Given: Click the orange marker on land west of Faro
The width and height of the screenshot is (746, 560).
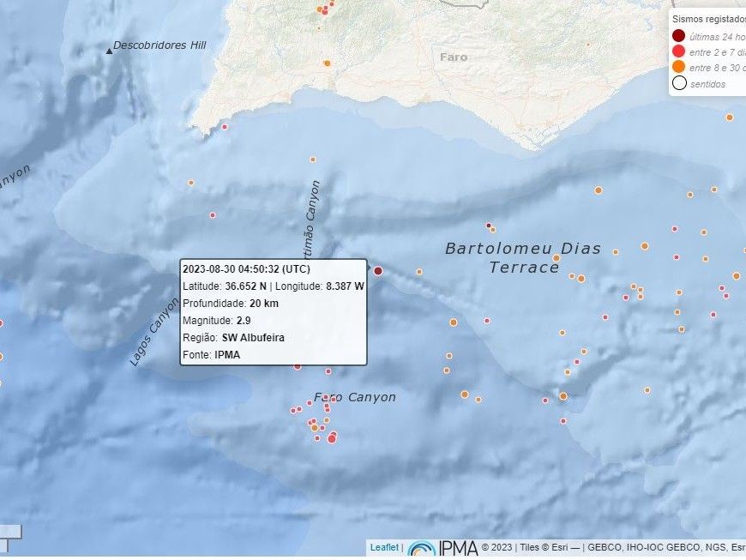Looking at the screenshot, I should (x=327, y=63).
